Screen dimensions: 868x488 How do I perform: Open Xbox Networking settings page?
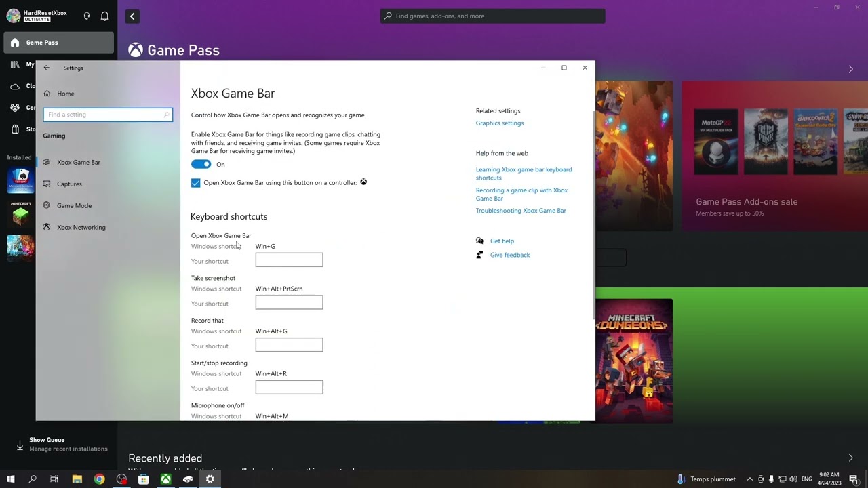(81, 227)
